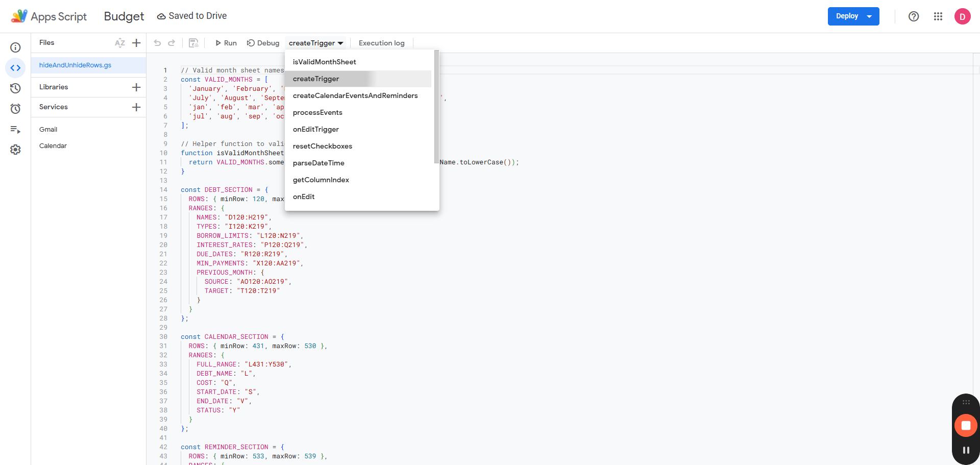Select createTrigger in the function list
The height and width of the screenshot is (465, 980).
(358, 79)
